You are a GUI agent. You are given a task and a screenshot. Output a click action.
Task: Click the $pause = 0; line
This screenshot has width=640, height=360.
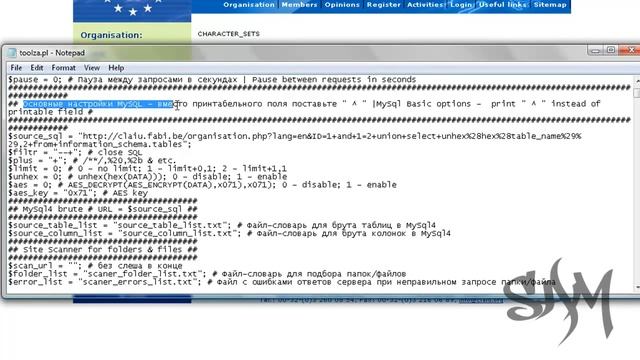pos(212,80)
